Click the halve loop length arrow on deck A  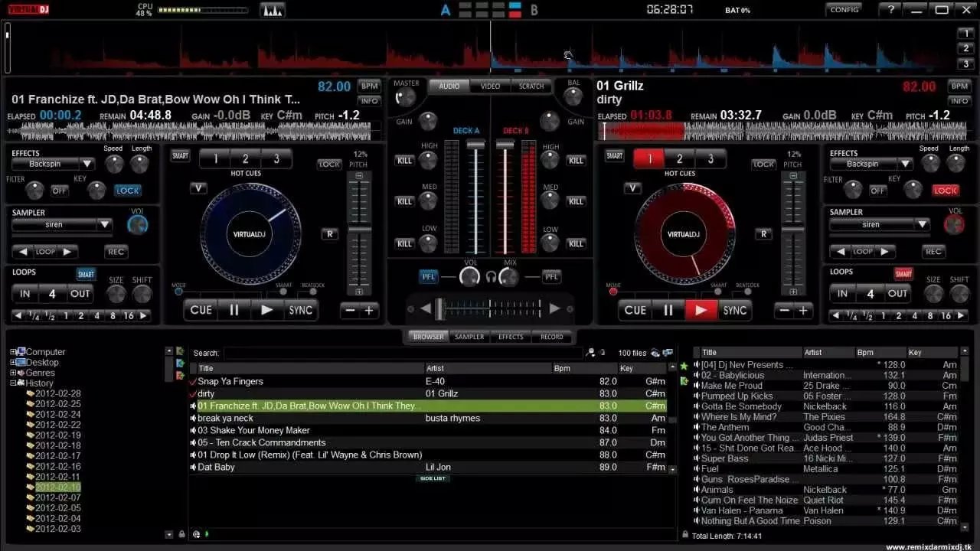(x=18, y=315)
